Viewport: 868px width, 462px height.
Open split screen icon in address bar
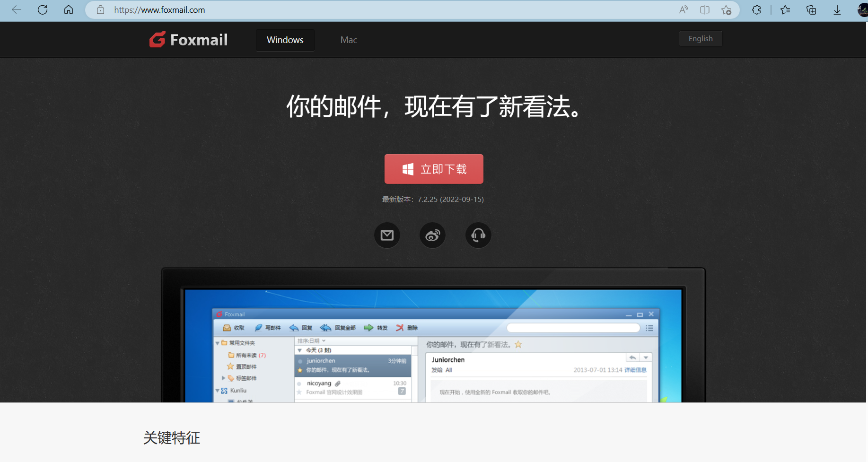pyautogui.click(x=705, y=10)
